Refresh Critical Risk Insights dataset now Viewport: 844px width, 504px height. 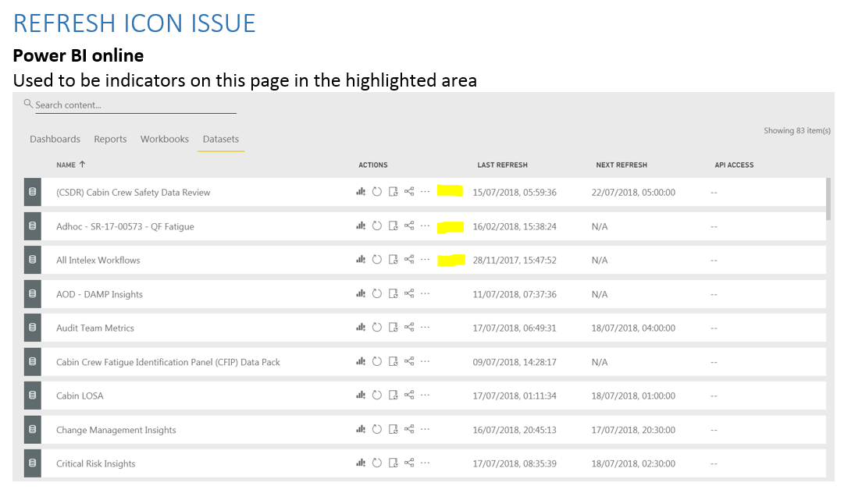(x=377, y=463)
